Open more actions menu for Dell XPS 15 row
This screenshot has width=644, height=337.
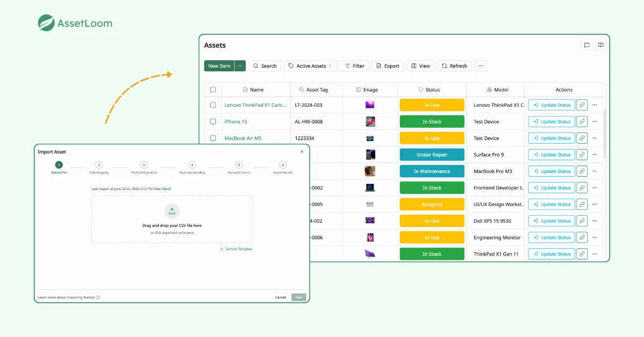(595, 221)
